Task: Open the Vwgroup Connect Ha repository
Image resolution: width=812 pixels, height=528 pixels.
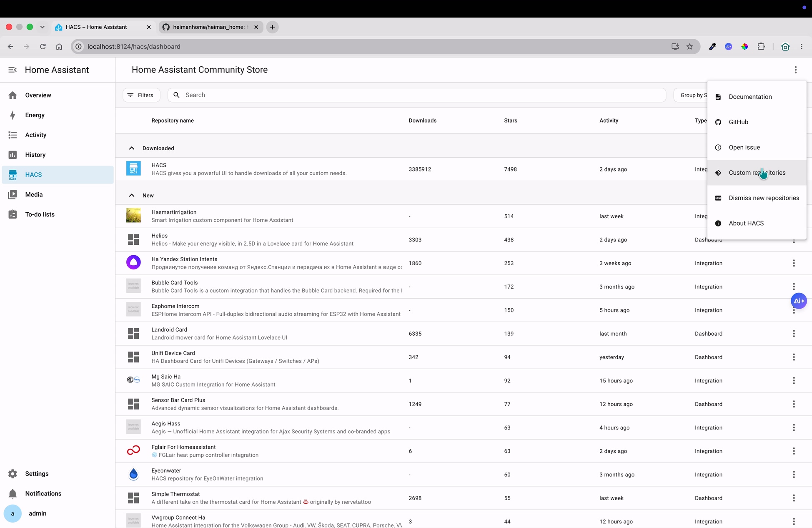Action: tap(464, 520)
